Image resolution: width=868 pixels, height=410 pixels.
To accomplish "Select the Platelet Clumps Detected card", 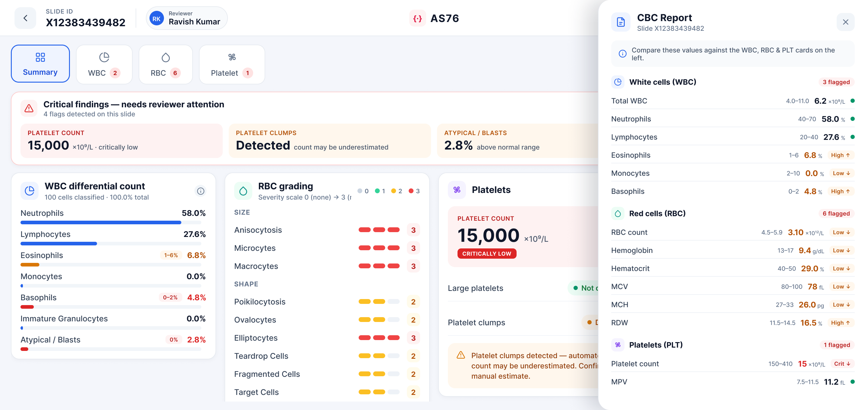I will (329, 141).
